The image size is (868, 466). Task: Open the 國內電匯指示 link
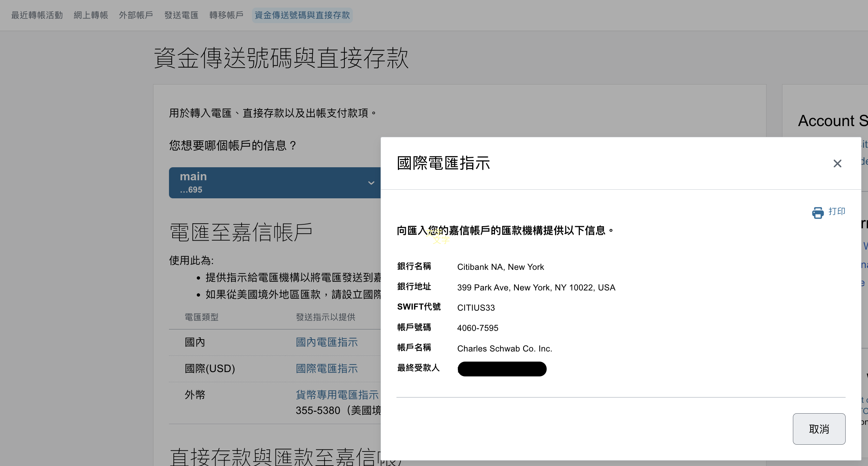327,342
